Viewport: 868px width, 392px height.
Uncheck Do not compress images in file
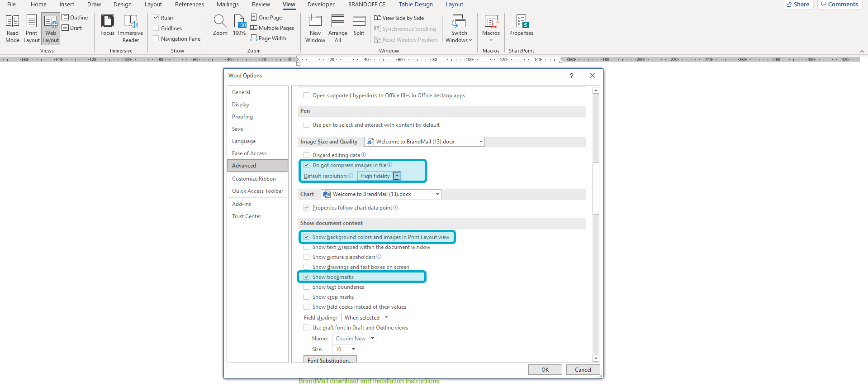point(307,165)
